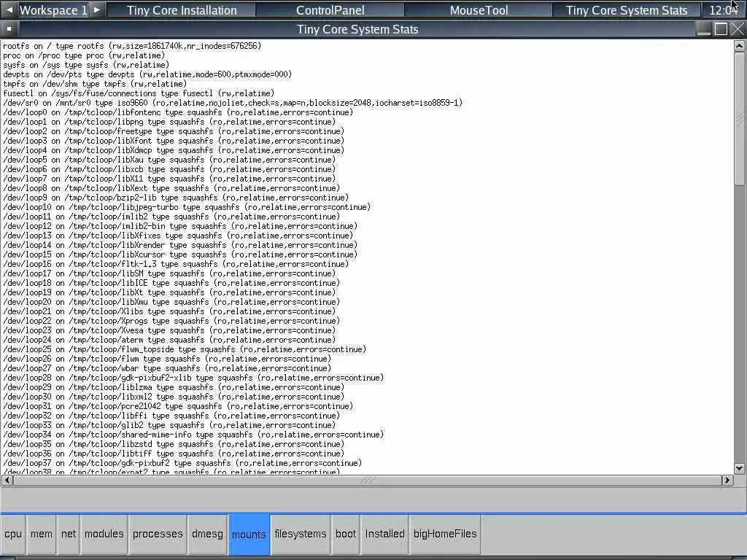747x560 pixels.
Task: Click the horizontal scrollbar left arrow
Action: [7, 480]
